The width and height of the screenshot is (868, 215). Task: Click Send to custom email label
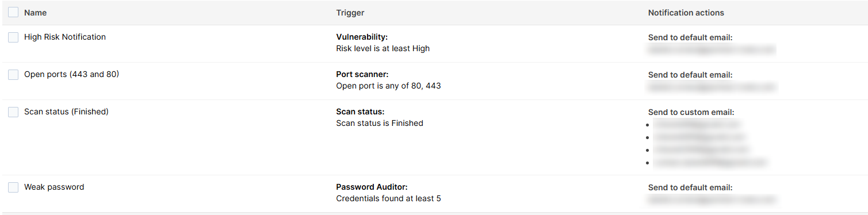point(691,112)
